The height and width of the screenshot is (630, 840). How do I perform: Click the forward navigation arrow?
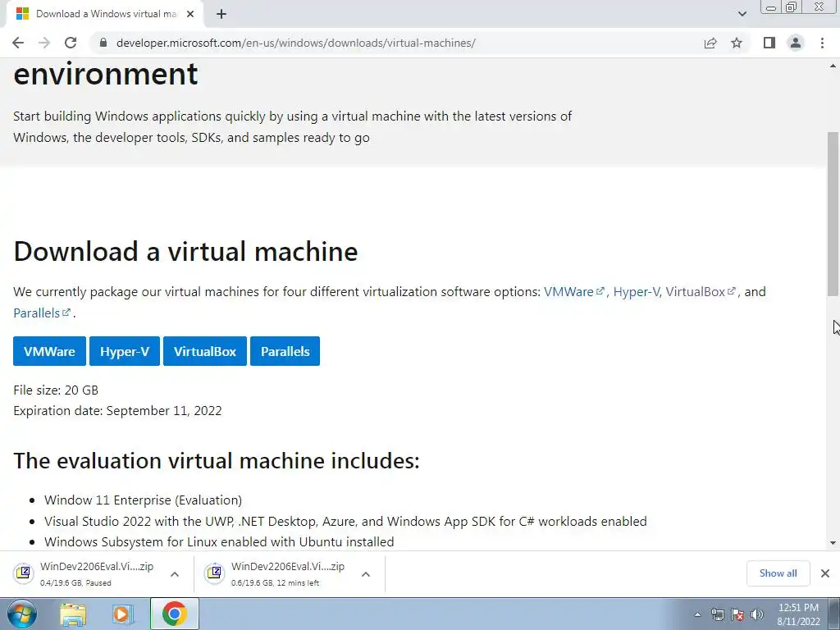(x=44, y=43)
